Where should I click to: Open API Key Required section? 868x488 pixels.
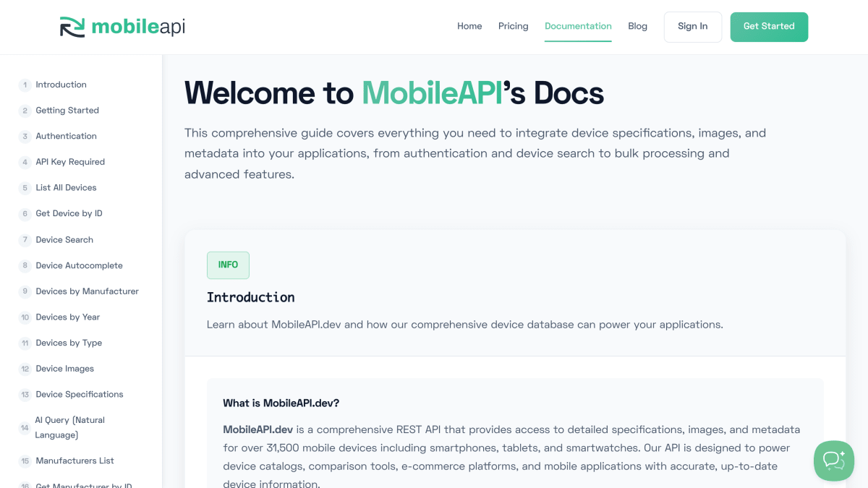tap(70, 162)
